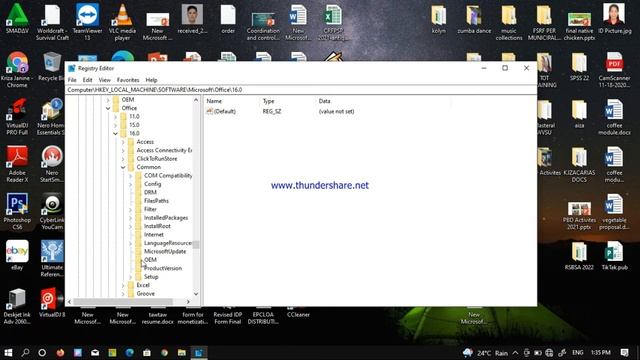Click the registry path address bar

[301, 90]
